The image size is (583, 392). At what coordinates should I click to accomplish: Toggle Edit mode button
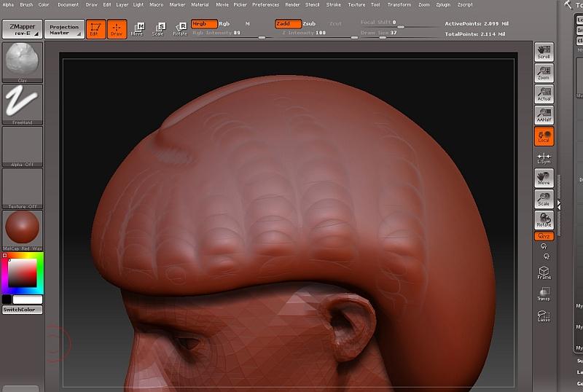pos(95,29)
